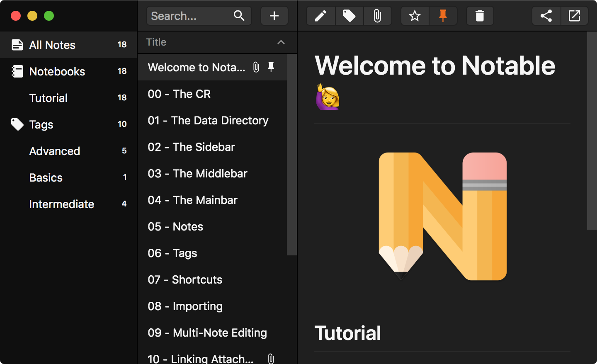Screen dimensions: 597x364
Task: Open note '00 - The CR'
Action: pyautogui.click(x=212, y=94)
